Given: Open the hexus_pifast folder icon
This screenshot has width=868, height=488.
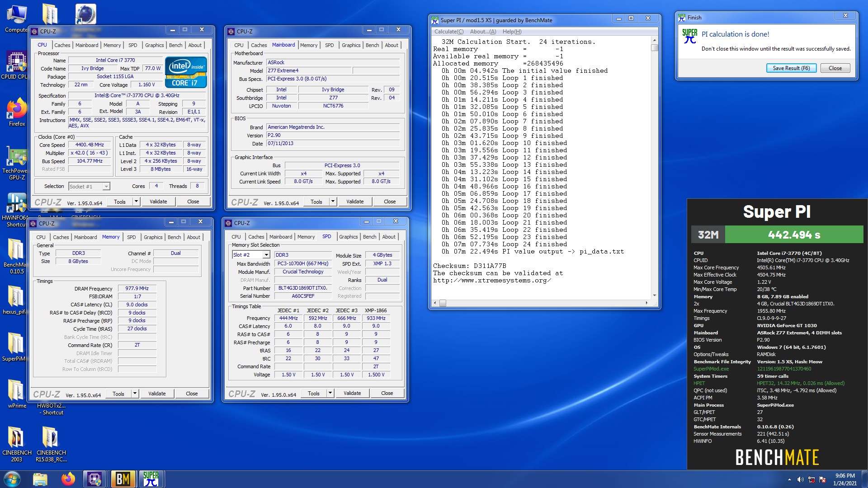Looking at the screenshot, I should (x=15, y=300).
